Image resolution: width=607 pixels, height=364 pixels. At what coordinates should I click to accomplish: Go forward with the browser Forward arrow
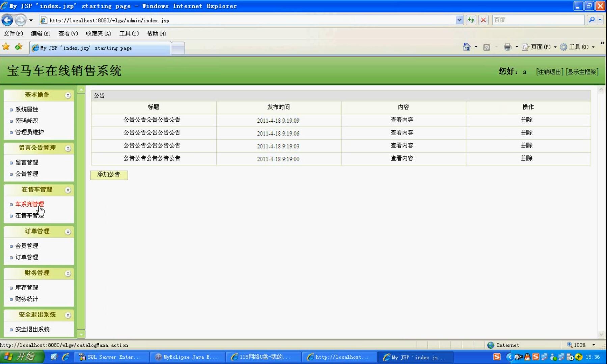(21, 20)
